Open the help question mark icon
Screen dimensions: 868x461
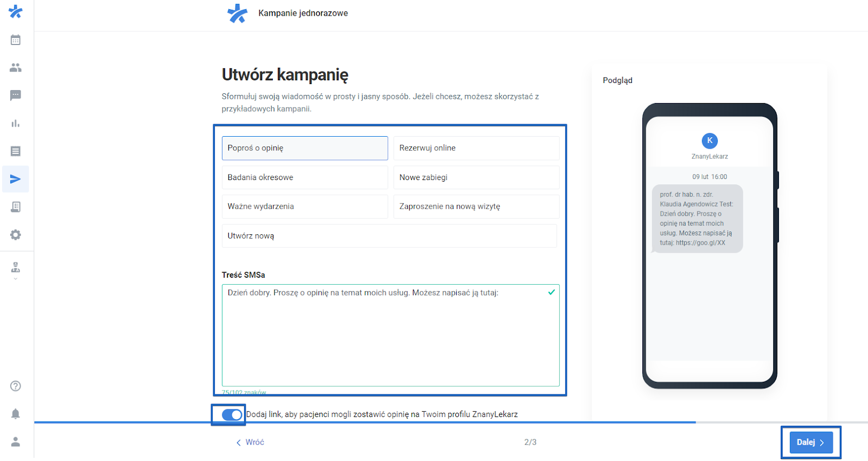pos(16,386)
